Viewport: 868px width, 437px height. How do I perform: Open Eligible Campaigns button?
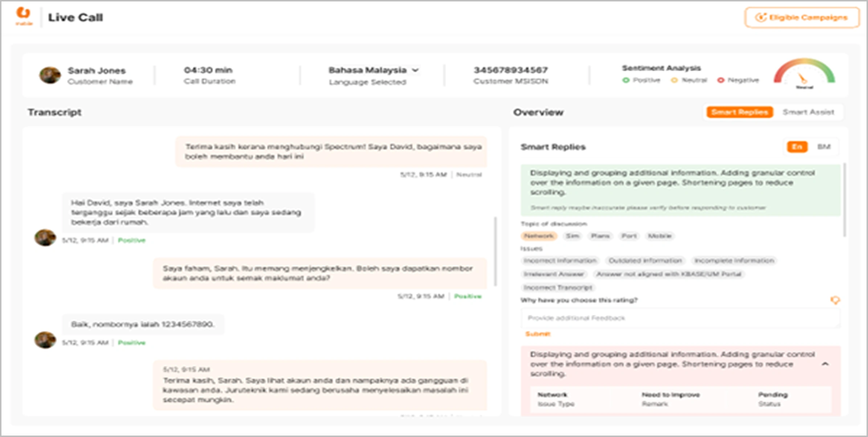pos(802,17)
